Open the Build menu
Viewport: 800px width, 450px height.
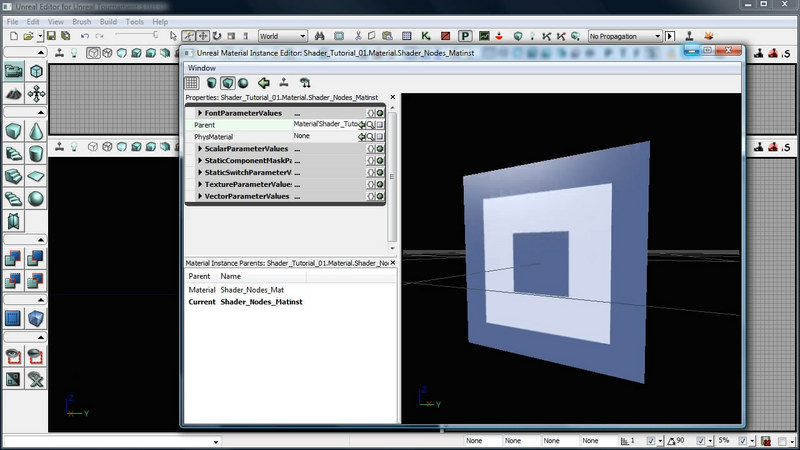pos(107,21)
